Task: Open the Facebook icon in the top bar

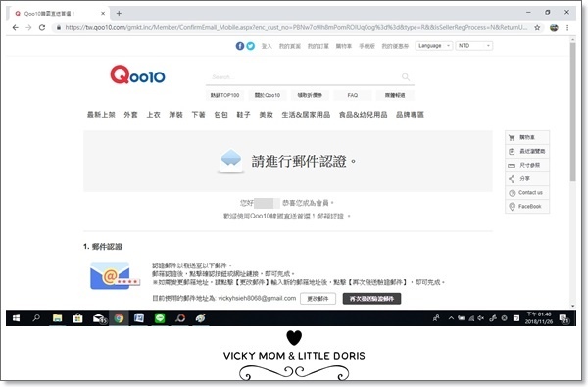Action: click(240, 46)
